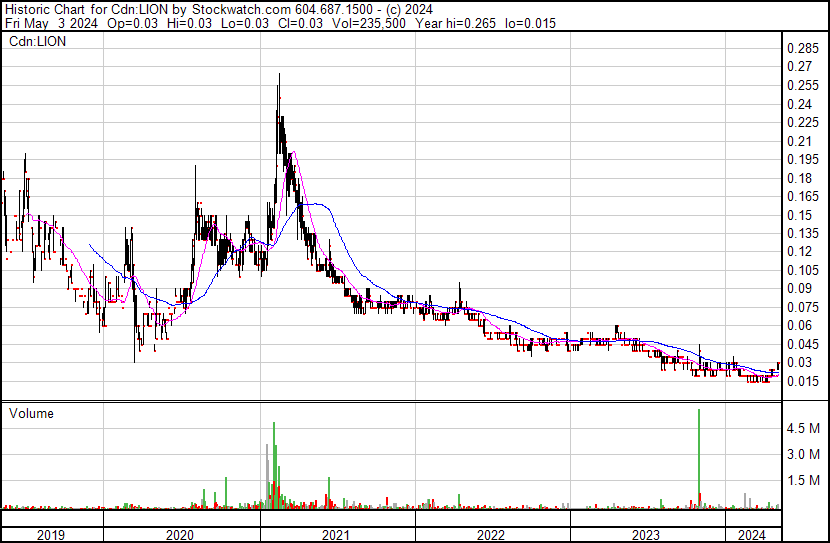Click the 0.135 price axis label
The image size is (830, 543).
802,233
